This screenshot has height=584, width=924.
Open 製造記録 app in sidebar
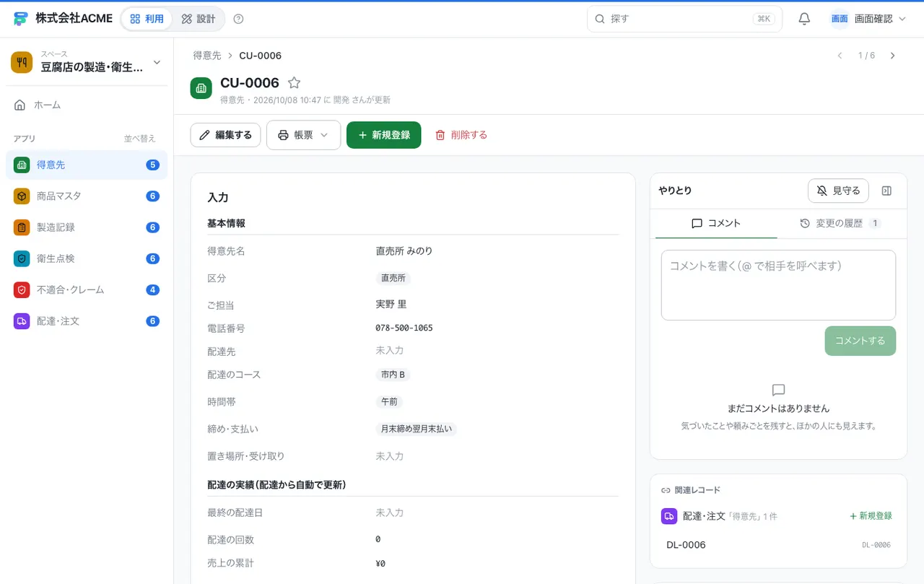87,227
